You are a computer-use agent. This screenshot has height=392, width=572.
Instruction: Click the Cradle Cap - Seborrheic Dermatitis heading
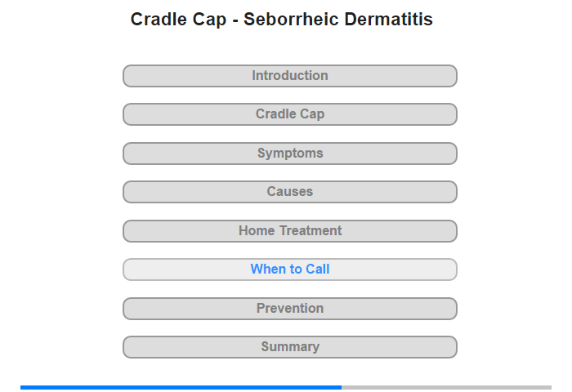pyautogui.click(x=282, y=20)
